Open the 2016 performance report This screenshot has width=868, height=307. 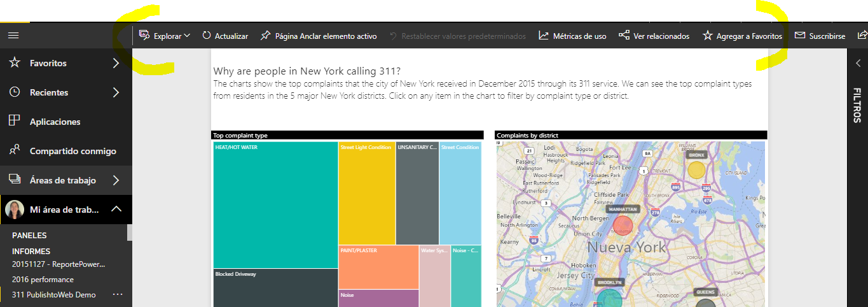(43, 280)
